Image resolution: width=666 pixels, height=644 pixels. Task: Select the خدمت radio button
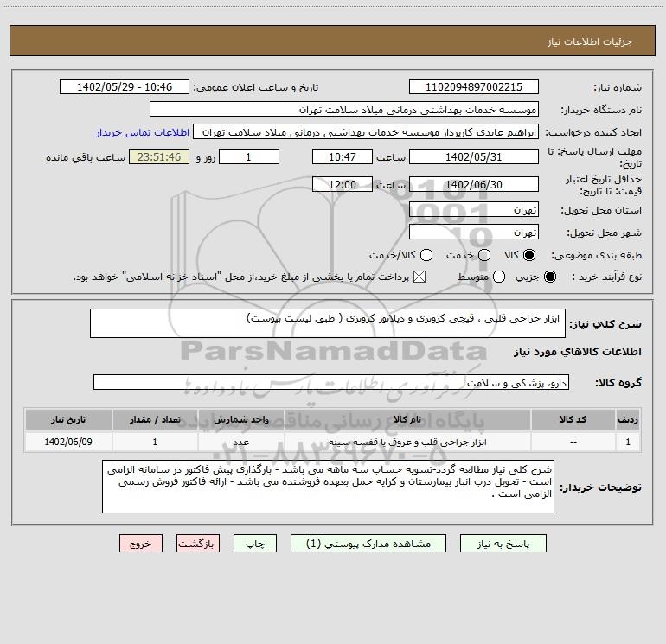(484, 255)
